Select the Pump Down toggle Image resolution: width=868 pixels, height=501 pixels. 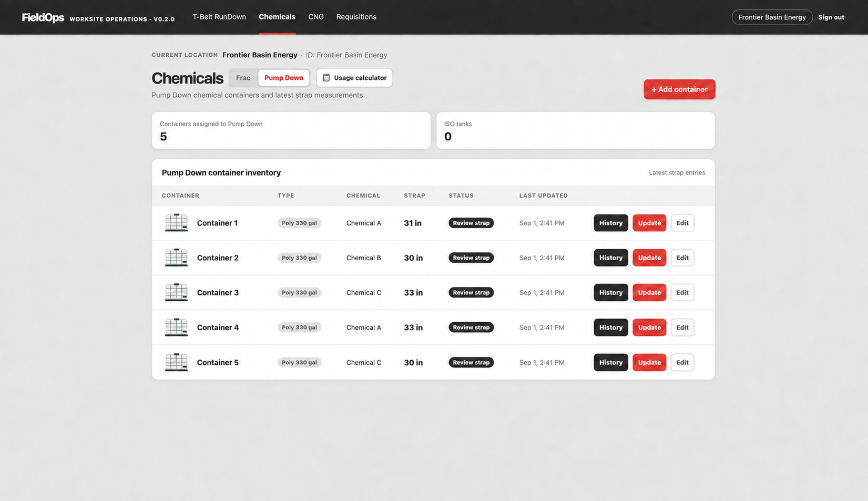coord(284,78)
